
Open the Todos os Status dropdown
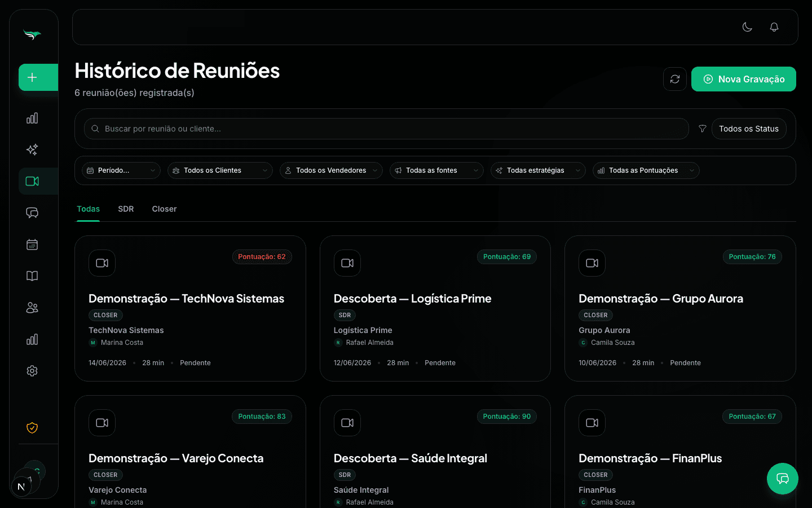(749, 129)
